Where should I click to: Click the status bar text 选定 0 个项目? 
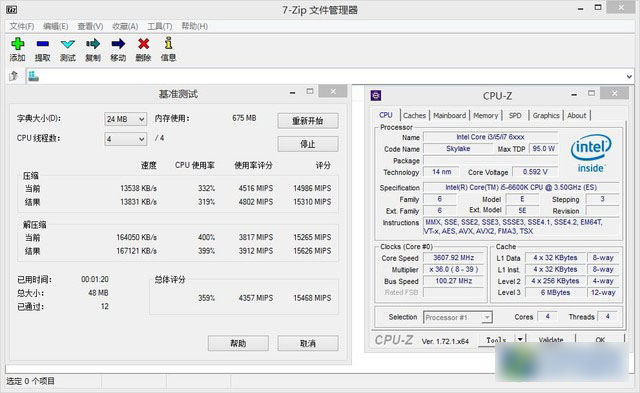coord(30,381)
